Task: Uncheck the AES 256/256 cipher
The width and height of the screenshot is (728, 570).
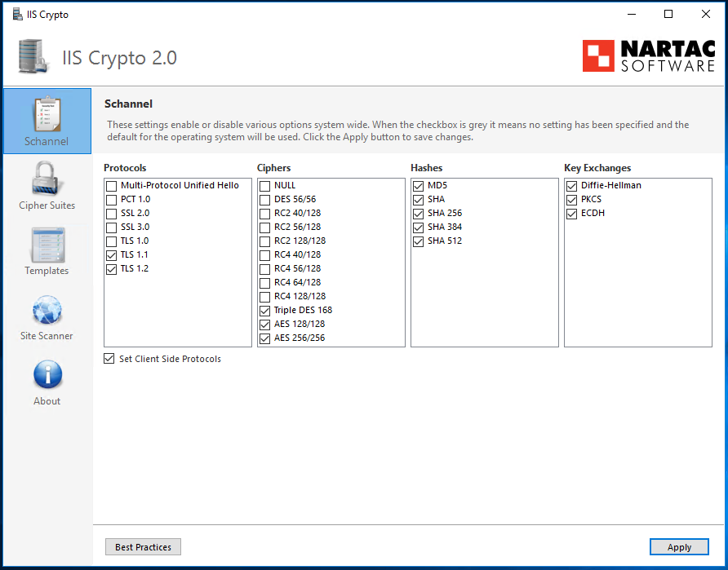Action: [264, 338]
